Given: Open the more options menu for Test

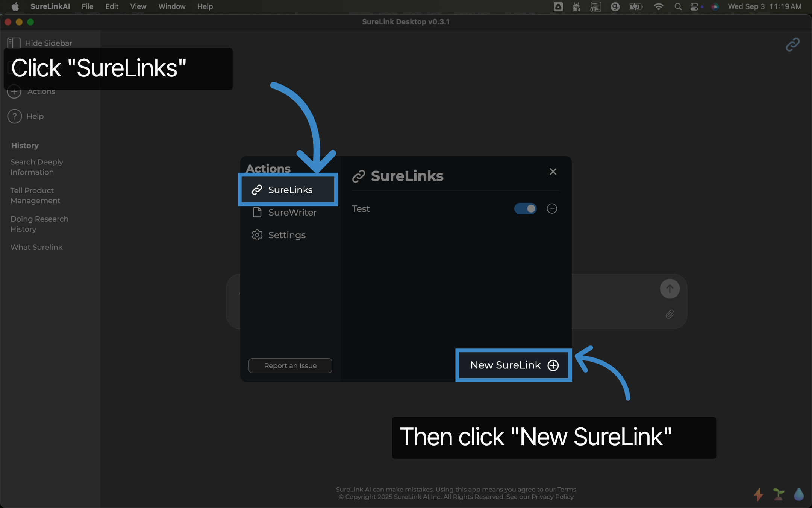Looking at the screenshot, I should [x=552, y=208].
